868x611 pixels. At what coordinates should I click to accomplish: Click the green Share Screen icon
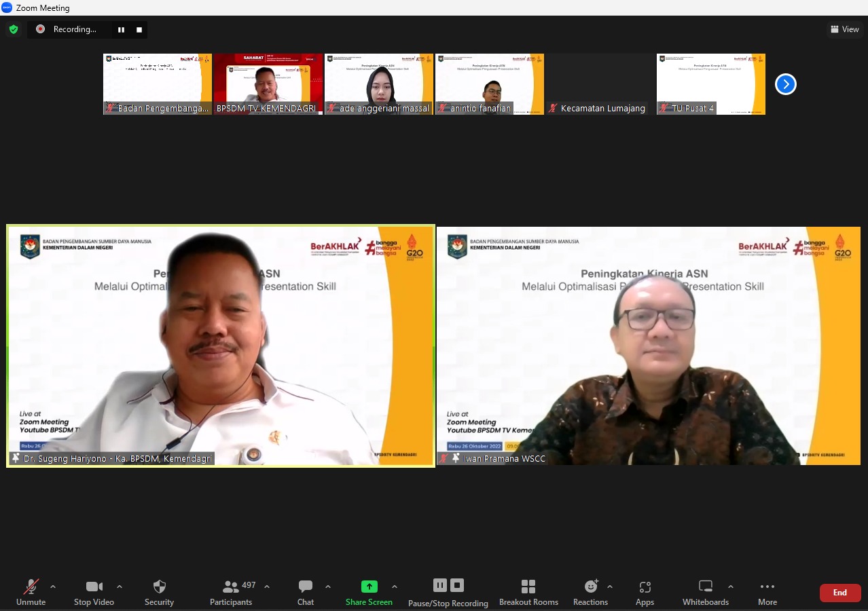tap(369, 587)
